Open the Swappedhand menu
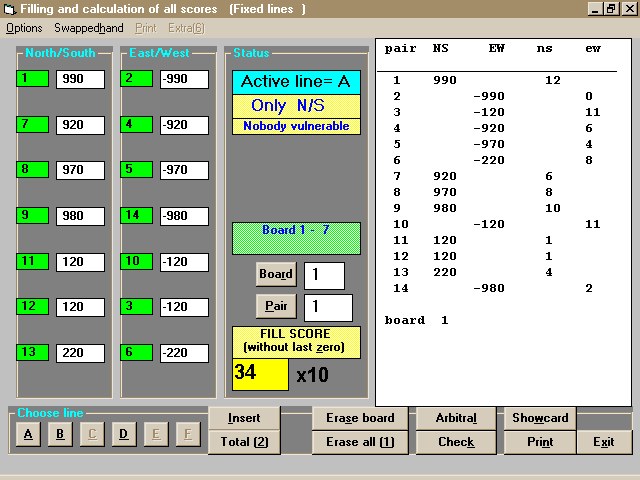640x480 pixels. (89, 28)
